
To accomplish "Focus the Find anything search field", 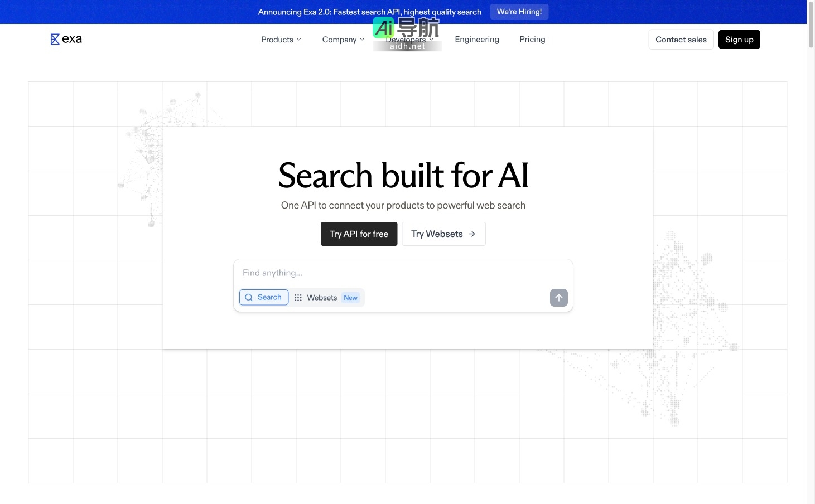I will point(402,273).
